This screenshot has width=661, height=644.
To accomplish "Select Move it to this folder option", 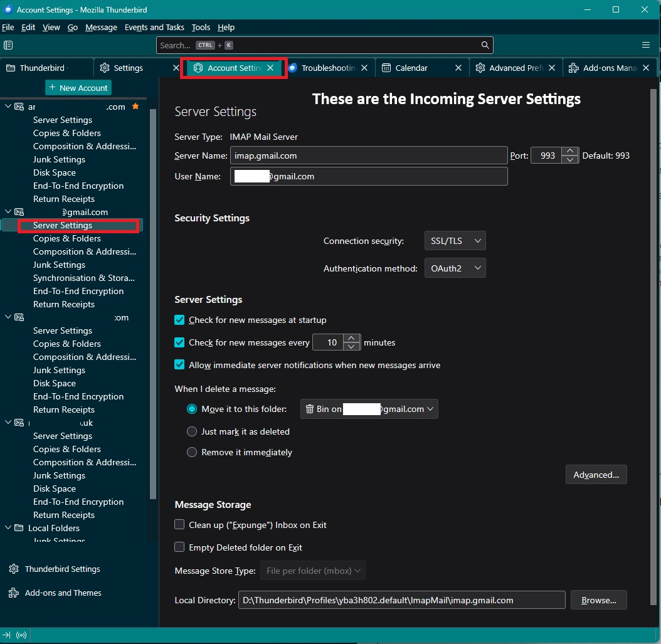I will [192, 409].
